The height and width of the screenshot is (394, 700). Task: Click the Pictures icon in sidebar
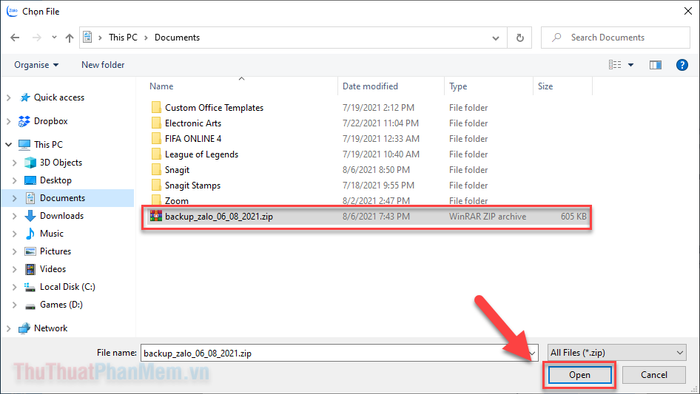(x=30, y=252)
